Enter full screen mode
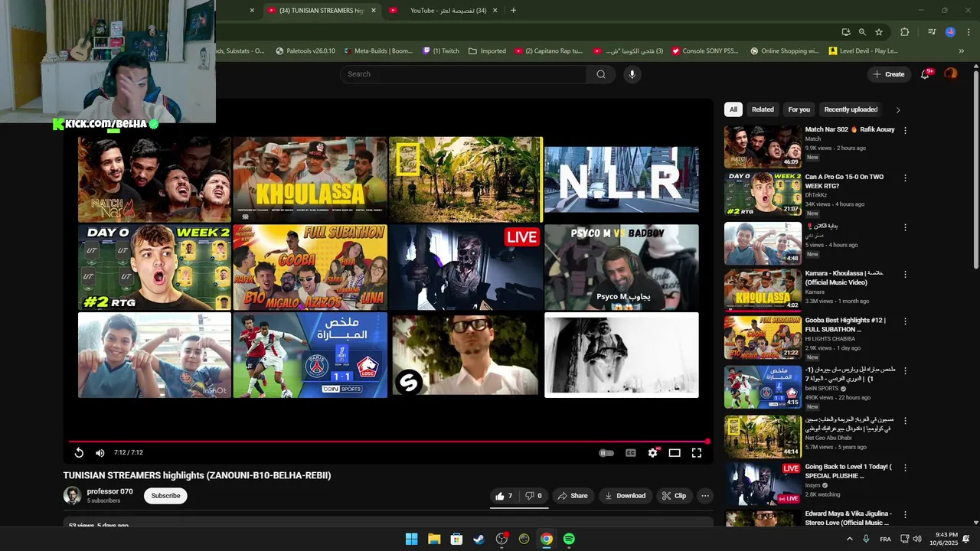This screenshot has height=551, width=980. (697, 453)
